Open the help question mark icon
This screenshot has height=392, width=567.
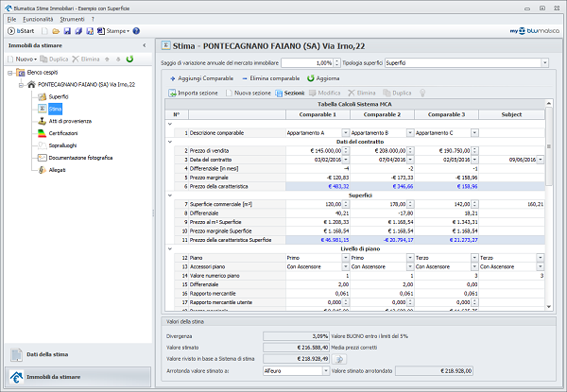[136, 31]
